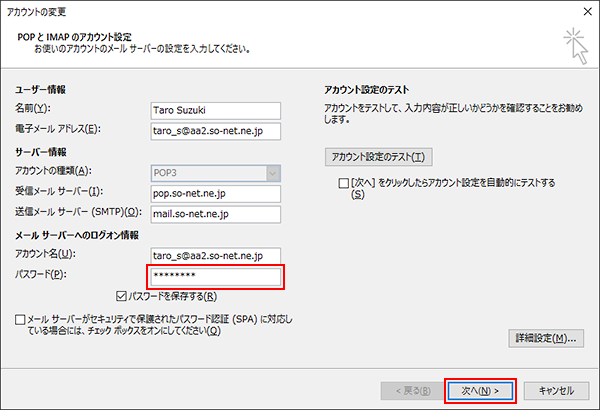Select the 電子メール アドレス input field
600x410 pixels.
[x=213, y=130]
